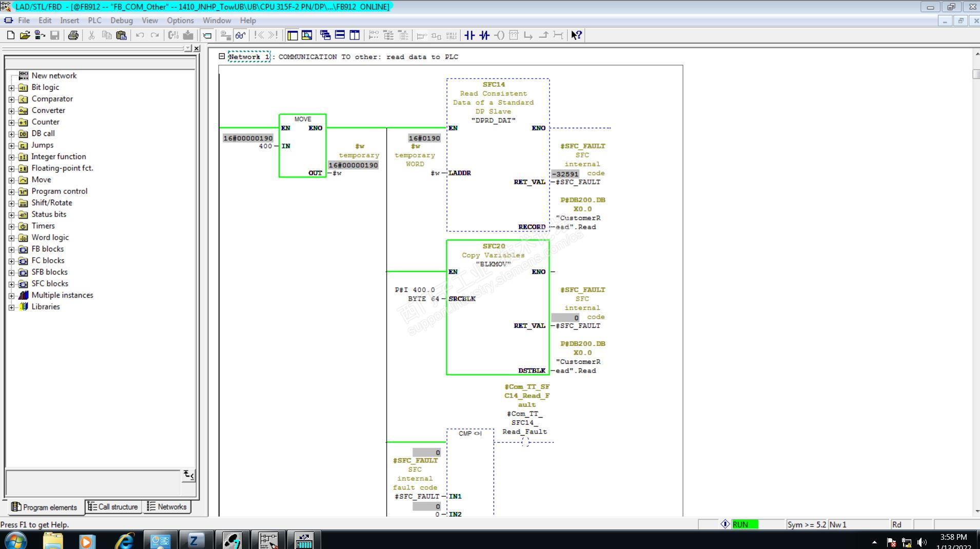Click the Download to PLC toolbar icon

click(x=188, y=35)
